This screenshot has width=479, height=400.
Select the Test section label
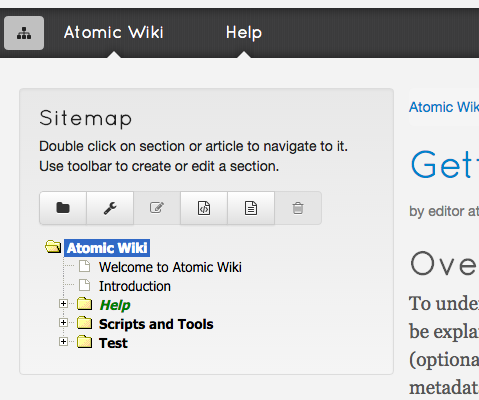coord(113,343)
